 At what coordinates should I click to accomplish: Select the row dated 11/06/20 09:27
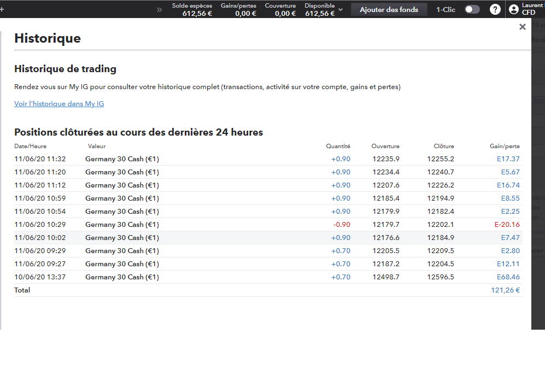point(268,264)
